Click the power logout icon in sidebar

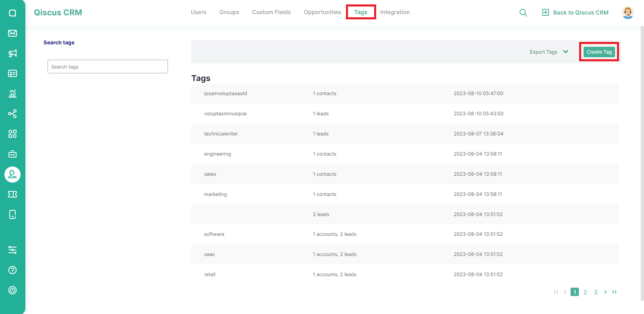pyautogui.click(x=12, y=290)
